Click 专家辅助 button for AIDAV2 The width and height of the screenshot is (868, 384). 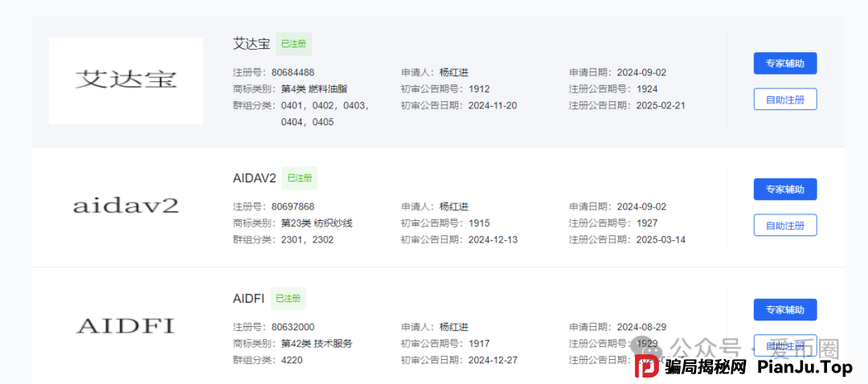click(785, 190)
